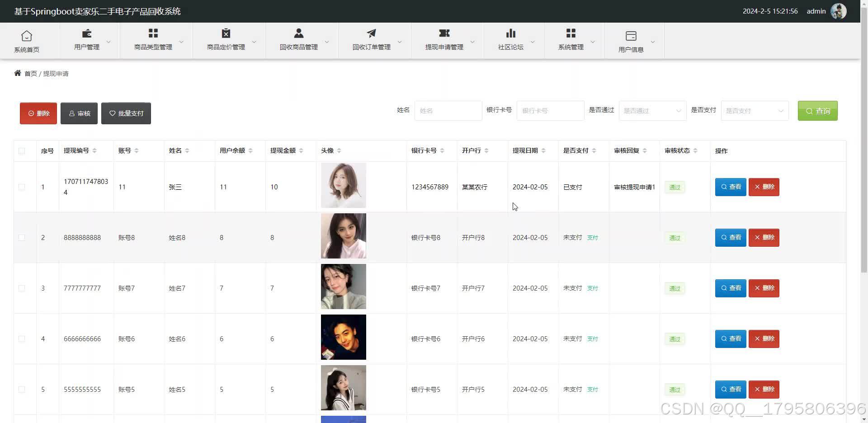Check the row 1 张三 checkbox

(x=22, y=187)
